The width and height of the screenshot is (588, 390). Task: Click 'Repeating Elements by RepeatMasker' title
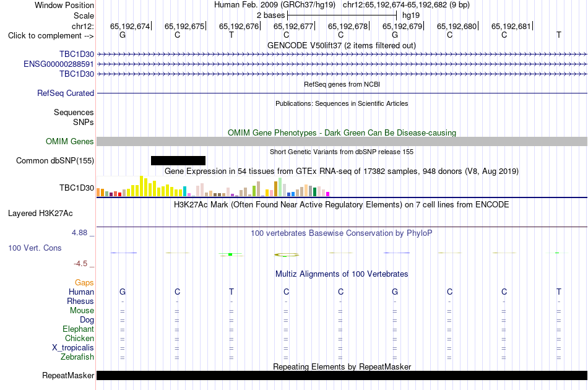[x=342, y=366]
